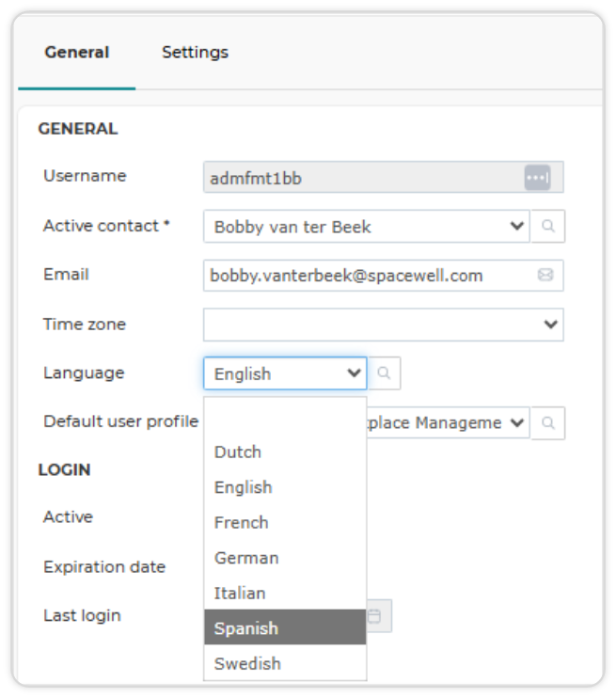Click the Active contact label
Image resolution: width=616 pixels, height=698 pixels.
(106, 226)
